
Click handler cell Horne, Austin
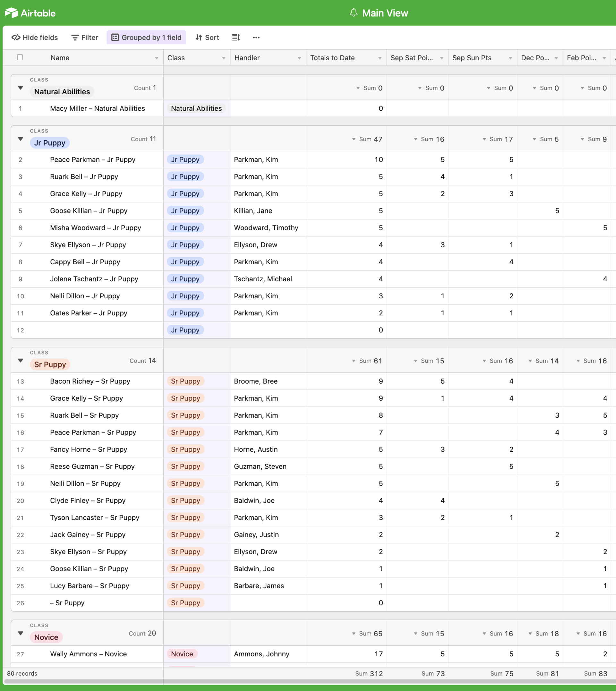256,449
